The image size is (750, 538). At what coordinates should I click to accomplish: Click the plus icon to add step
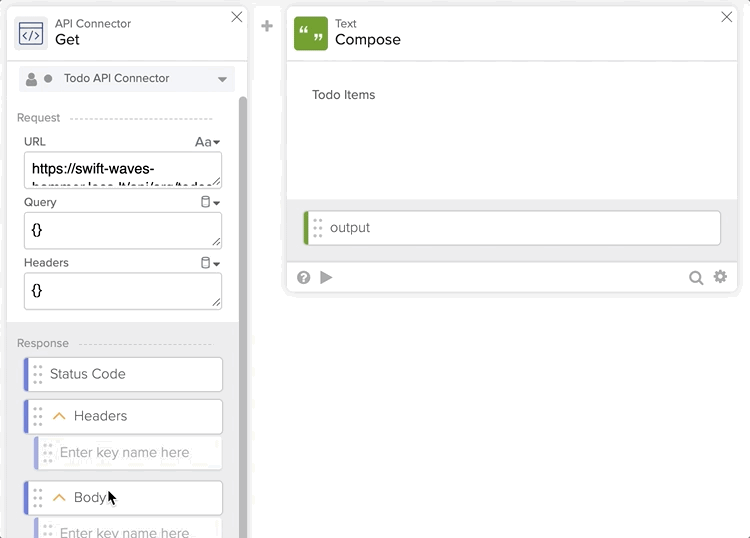[x=267, y=26]
